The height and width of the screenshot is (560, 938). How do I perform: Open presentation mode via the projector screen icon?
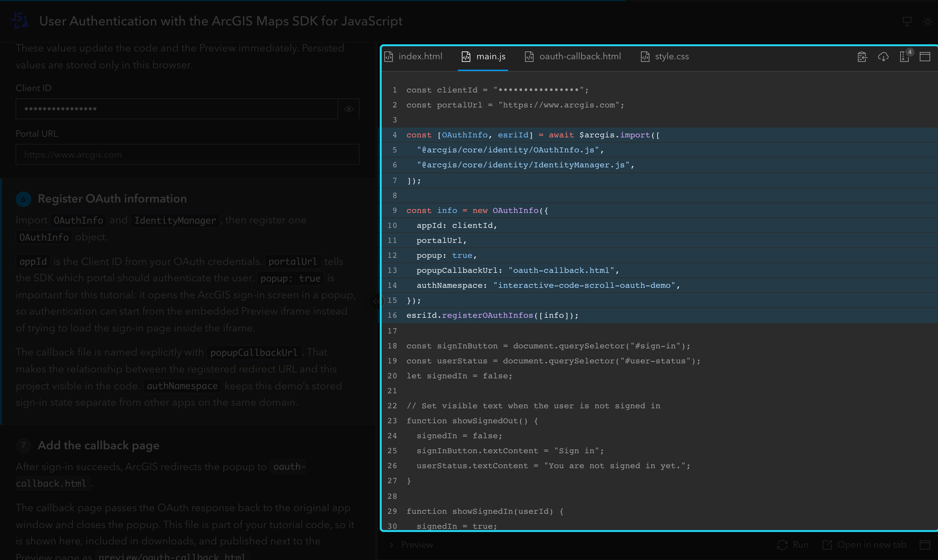point(907,21)
